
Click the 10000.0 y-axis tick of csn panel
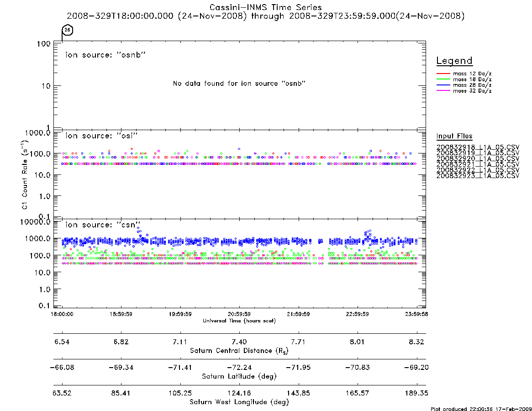[35, 222]
